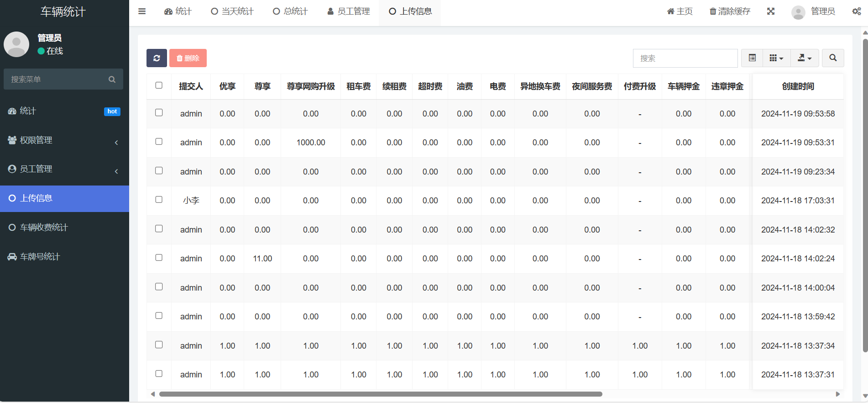868x403 pixels.
Task: Click 清除缓存 link in top bar
Action: coord(730,11)
